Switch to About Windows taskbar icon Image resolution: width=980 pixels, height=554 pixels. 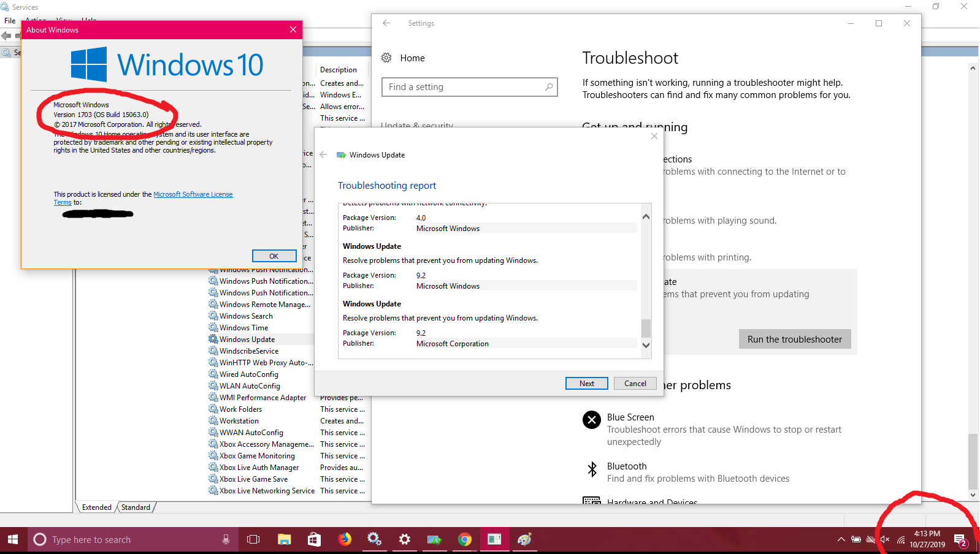click(x=494, y=539)
